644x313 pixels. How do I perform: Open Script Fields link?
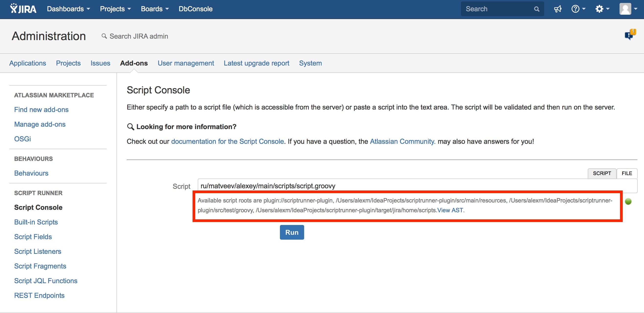33,237
